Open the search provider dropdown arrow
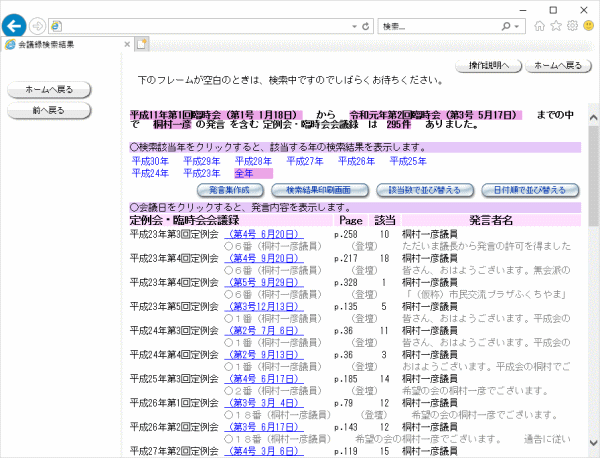This screenshot has width=600, height=458. [517, 26]
